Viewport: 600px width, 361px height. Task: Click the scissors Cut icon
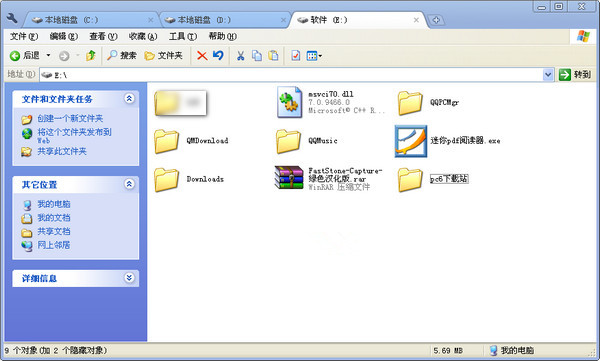240,56
